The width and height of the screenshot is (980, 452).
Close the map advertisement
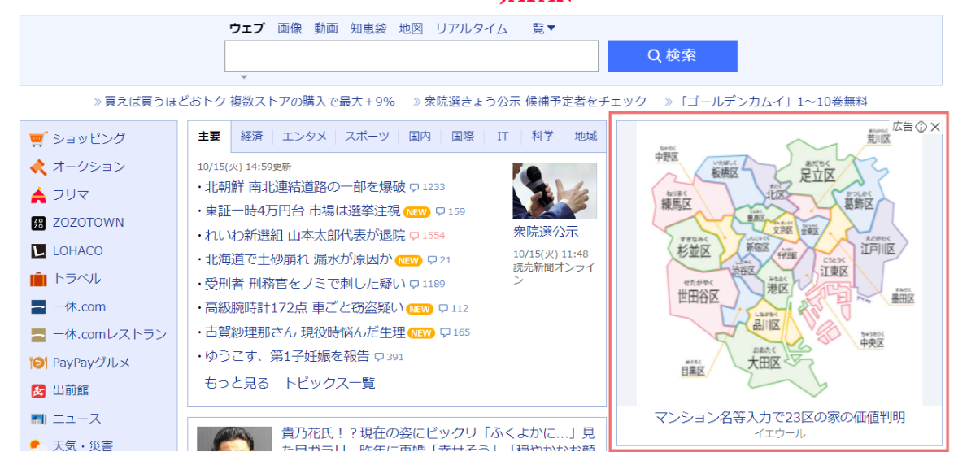[x=935, y=127]
